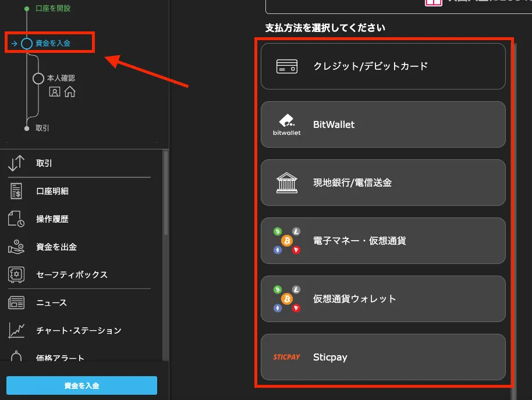Click the credit card icon on the payment option

[286, 66]
